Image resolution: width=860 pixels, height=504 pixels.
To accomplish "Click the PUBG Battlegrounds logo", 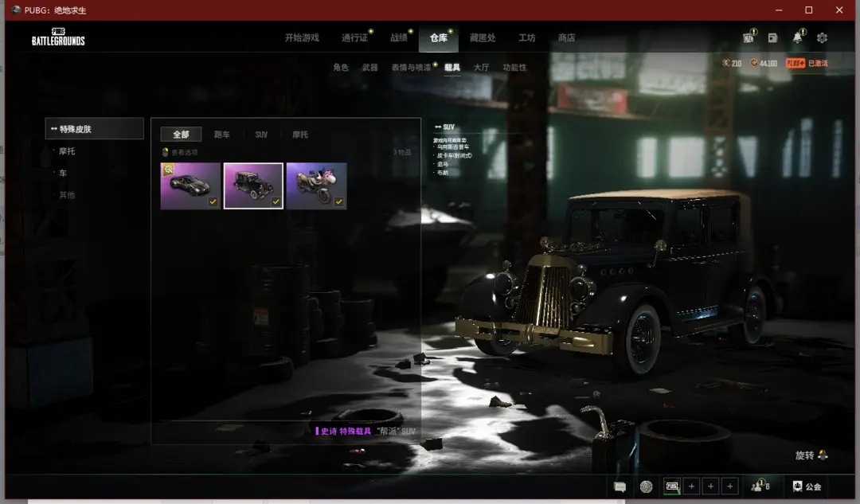I will (58, 37).
